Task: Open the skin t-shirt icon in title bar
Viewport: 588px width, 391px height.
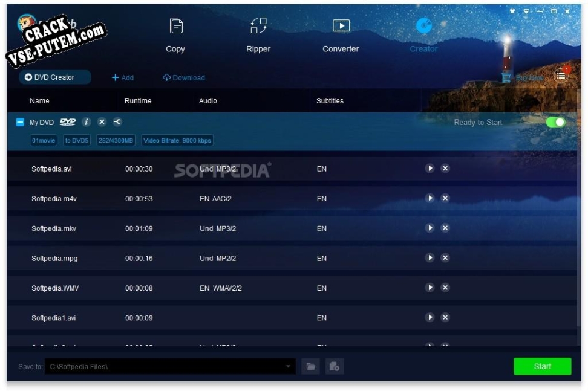Action: [x=512, y=11]
